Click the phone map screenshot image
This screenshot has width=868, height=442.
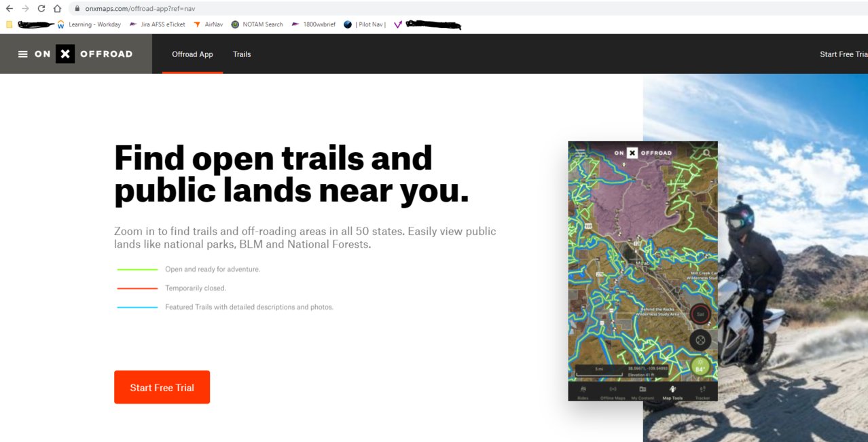tap(643, 271)
